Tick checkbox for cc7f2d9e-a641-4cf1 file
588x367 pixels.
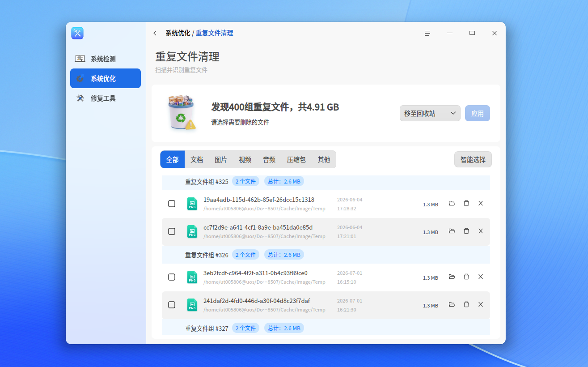172,231
